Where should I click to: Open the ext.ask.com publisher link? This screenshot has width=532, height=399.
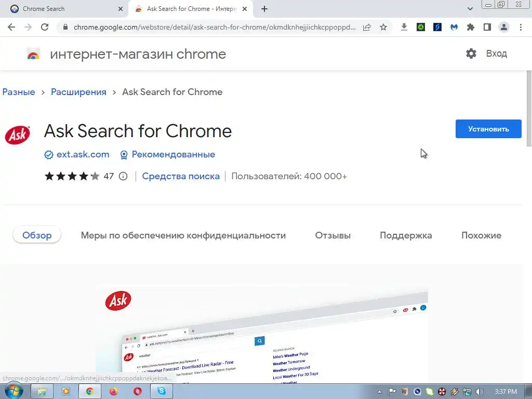[83, 154]
